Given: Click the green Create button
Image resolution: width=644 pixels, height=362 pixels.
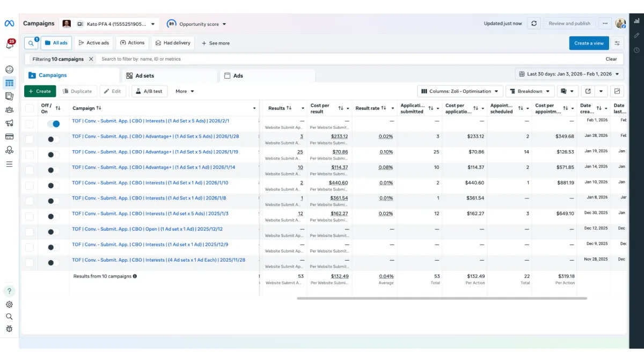Looking at the screenshot, I should click(x=40, y=91).
